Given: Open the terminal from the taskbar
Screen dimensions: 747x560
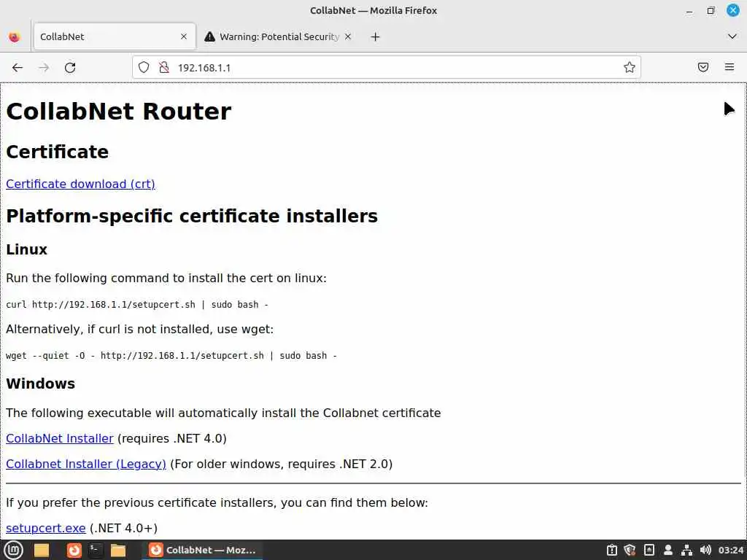Looking at the screenshot, I should coord(96,550).
